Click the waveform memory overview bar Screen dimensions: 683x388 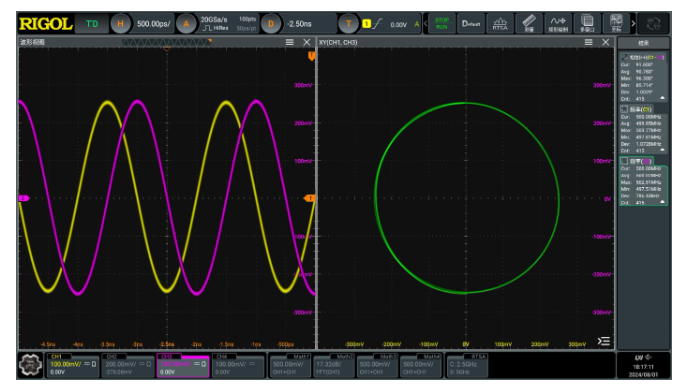167,42
